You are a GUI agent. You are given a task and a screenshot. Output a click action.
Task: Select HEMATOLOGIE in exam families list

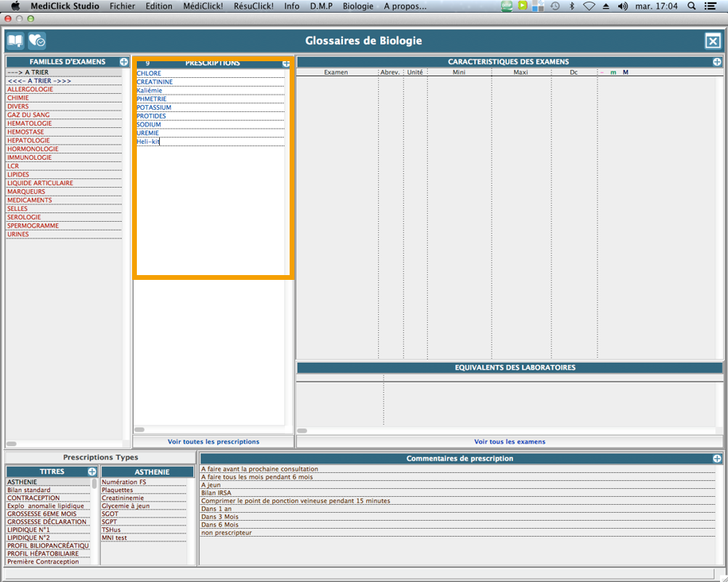click(30, 123)
